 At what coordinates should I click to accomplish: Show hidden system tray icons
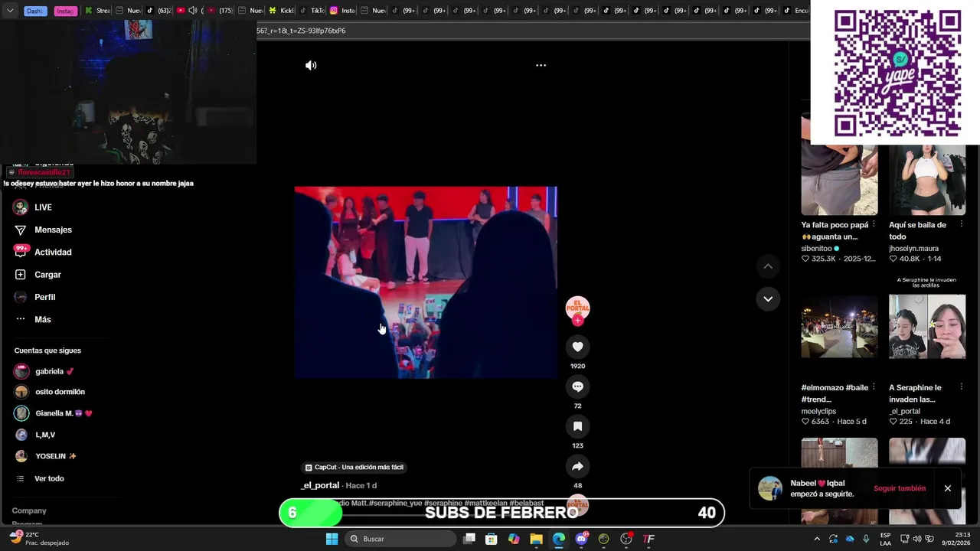point(817,539)
